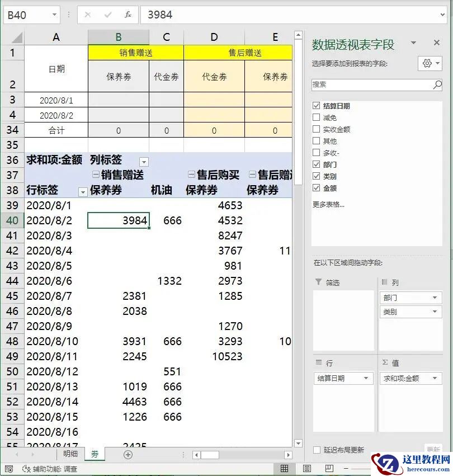Open the pivot field pane tools gear
The image size is (453, 476).
pos(430,63)
